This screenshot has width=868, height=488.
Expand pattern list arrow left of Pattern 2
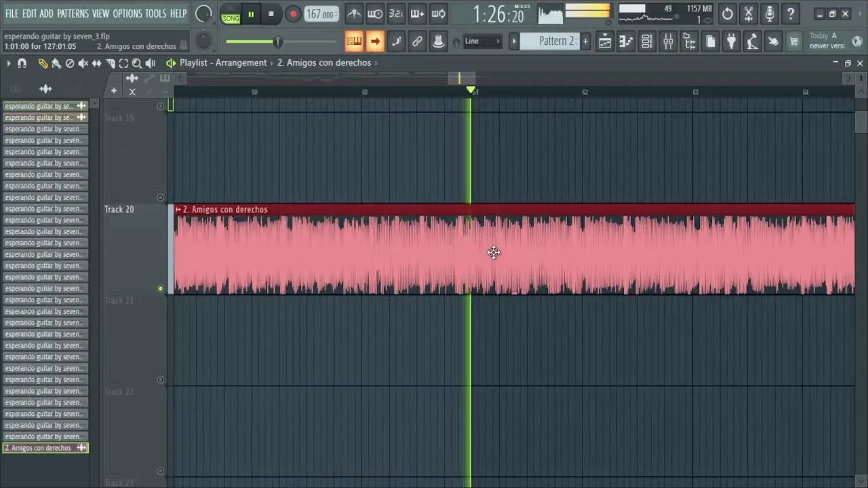[x=514, y=41]
